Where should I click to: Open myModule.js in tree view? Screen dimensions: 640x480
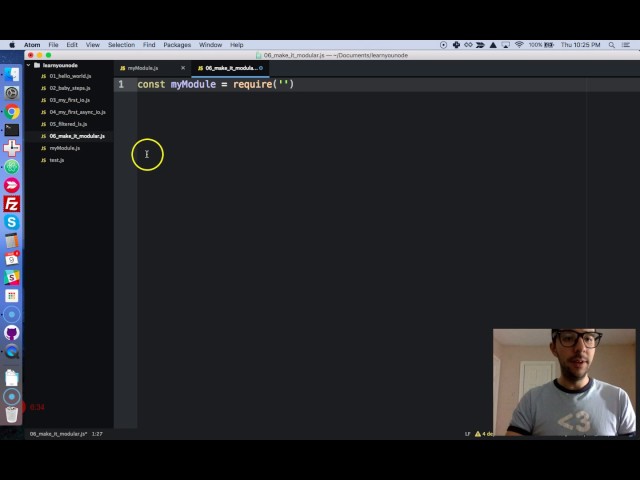tap(64, 148)
